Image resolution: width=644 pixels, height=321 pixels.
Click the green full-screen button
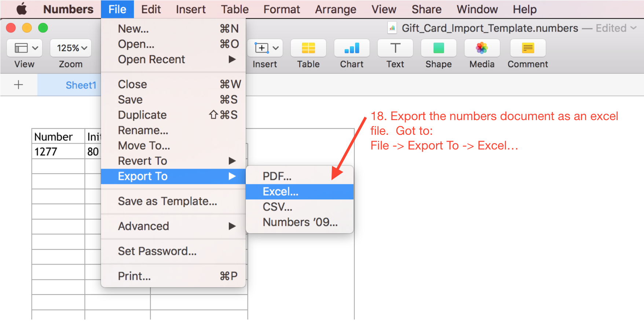(x=43, y=28)
